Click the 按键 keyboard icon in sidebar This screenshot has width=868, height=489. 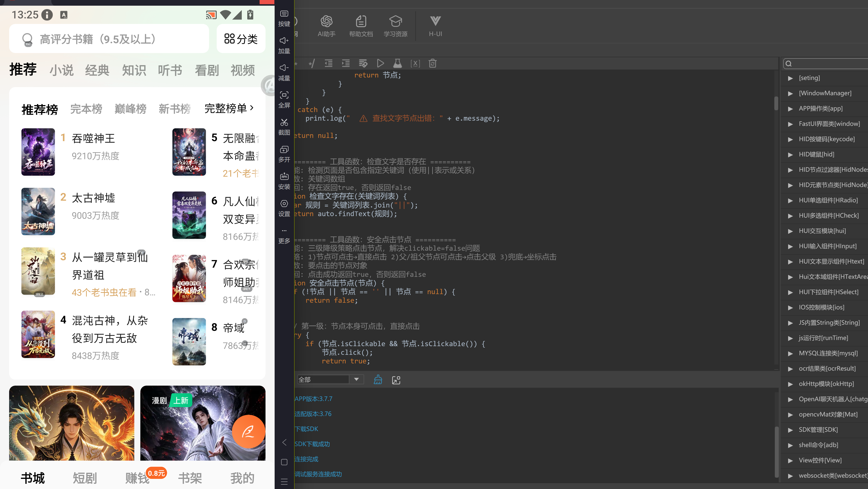click(284, 14)
